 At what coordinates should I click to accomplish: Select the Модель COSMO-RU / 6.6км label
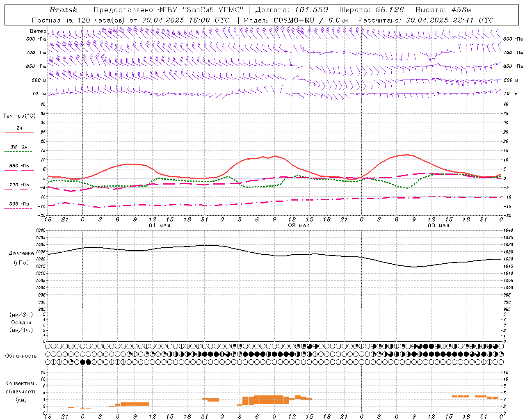295,20
